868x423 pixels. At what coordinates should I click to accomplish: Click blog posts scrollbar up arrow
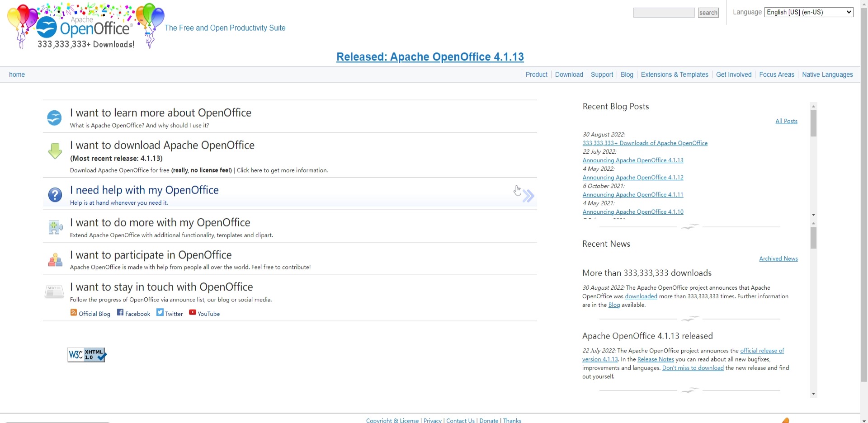pos(813,107)
